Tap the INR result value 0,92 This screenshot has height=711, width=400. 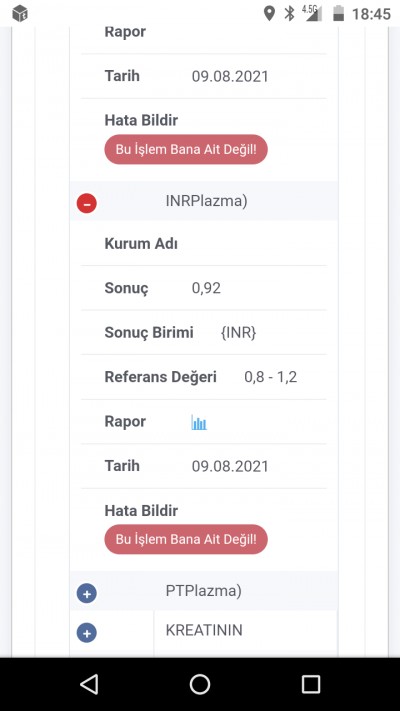206,288
